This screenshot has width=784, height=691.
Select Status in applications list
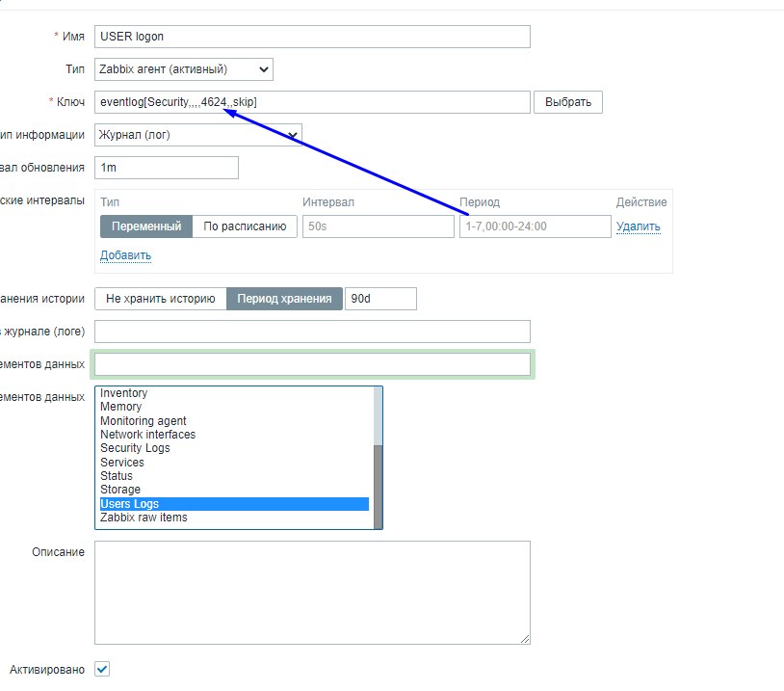(x=234, y=476)
